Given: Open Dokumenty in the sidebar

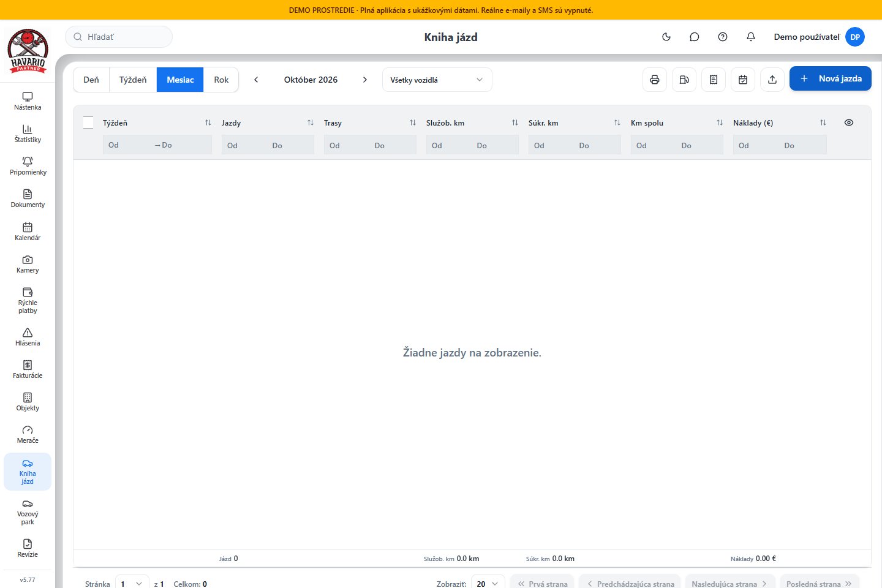Looking at the screenshot, I should (x=28, y=199).
